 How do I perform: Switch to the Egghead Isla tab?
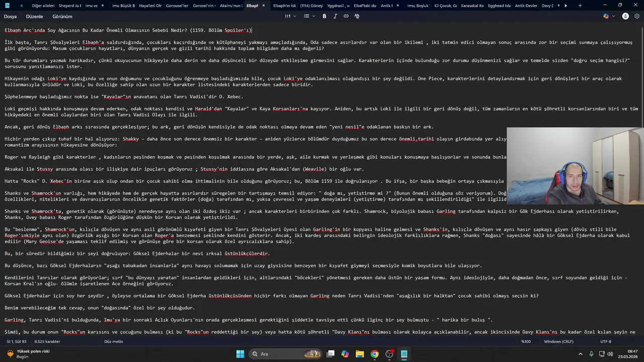click(499, 6)
